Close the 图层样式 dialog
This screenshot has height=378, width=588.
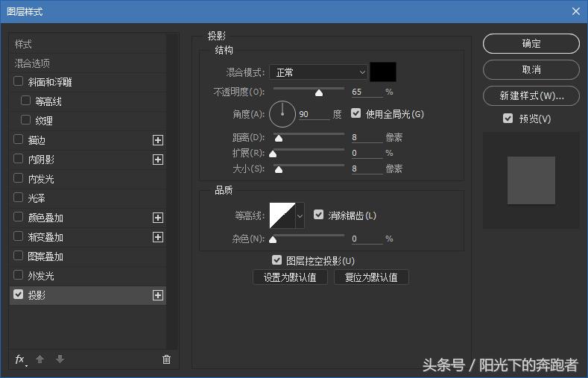576,11
